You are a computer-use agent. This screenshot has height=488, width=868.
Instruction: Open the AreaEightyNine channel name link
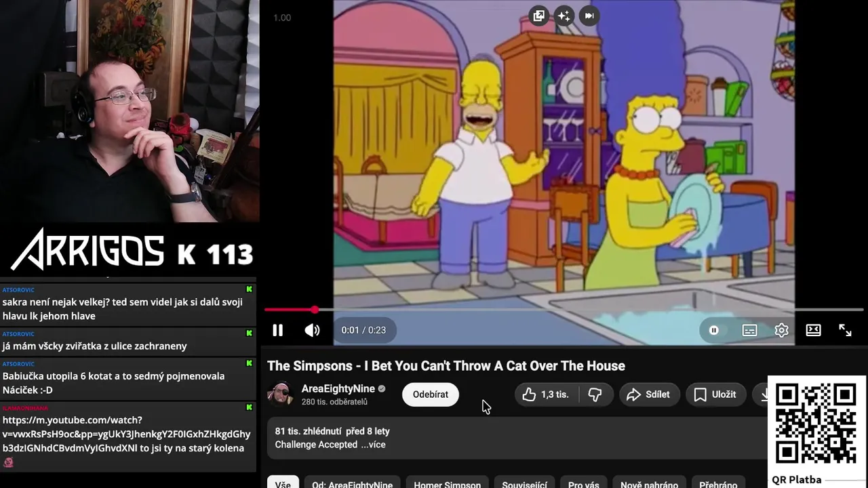pos(338,389)
